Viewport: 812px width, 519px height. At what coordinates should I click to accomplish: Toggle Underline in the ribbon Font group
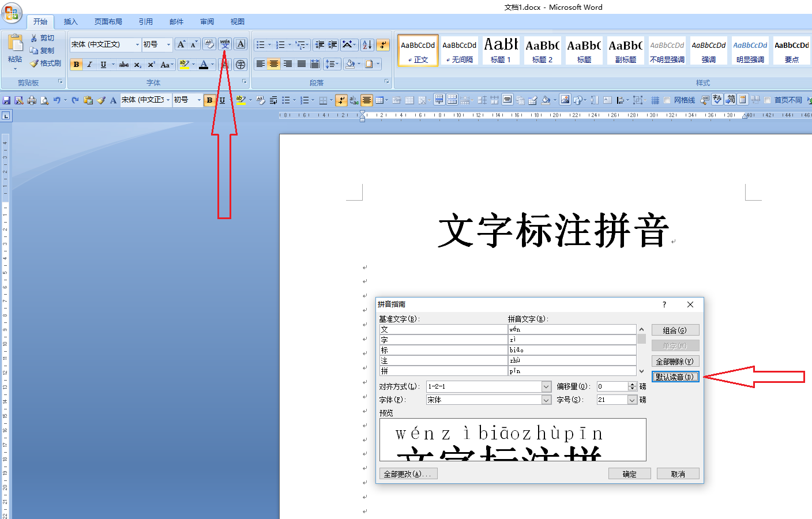pos(103,65)
